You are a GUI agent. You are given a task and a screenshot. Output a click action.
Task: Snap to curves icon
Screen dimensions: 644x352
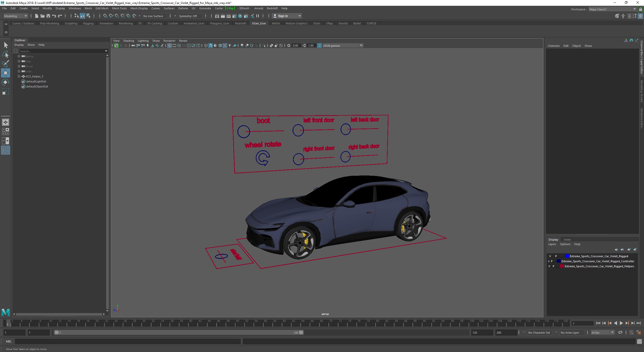[x=111, y=16]
